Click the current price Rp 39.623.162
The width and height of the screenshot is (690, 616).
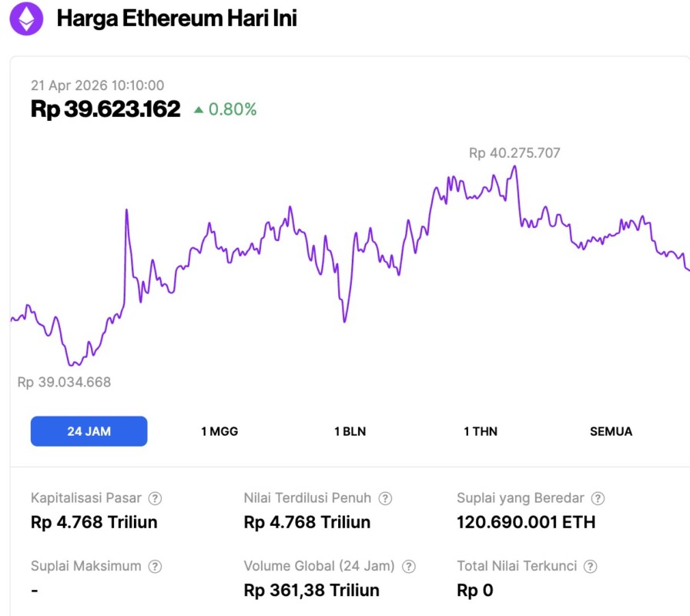pyautogui.click(x=106, y=109)
